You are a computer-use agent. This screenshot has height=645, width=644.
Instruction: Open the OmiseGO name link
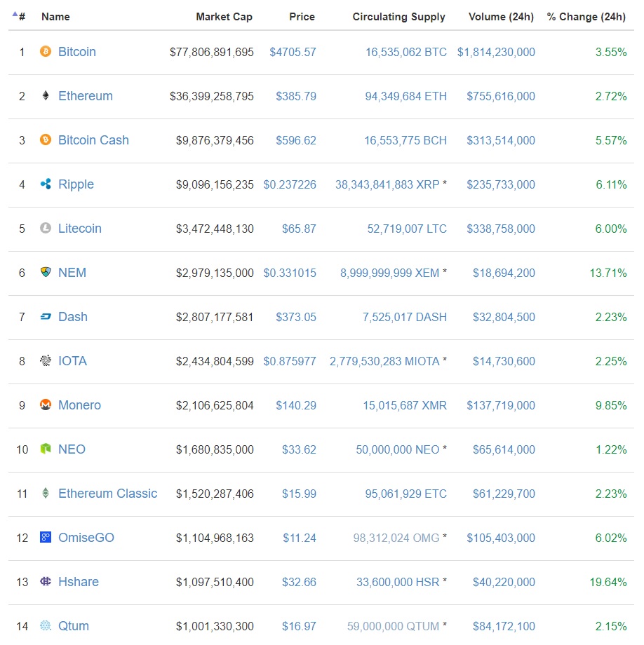(x=86, y=538)
